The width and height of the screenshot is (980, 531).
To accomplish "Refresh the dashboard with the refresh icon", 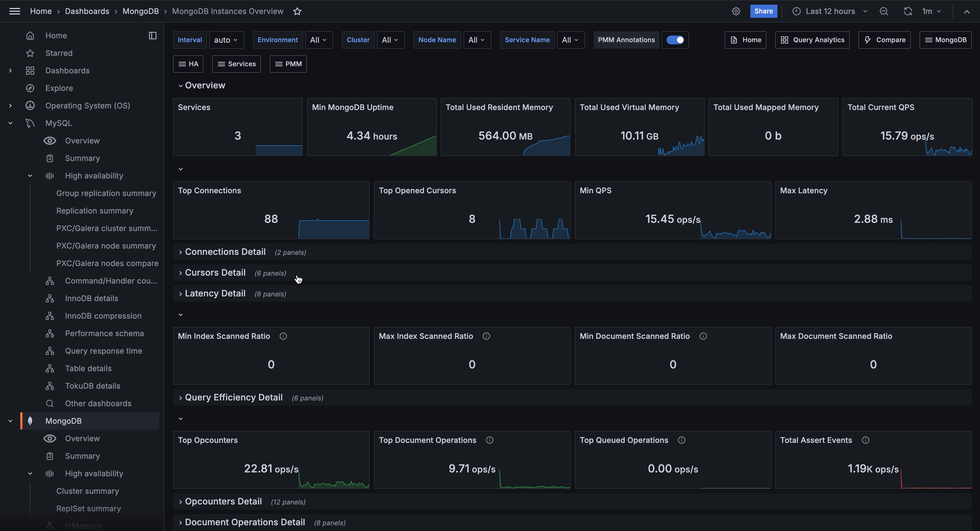I will point(907,11).
